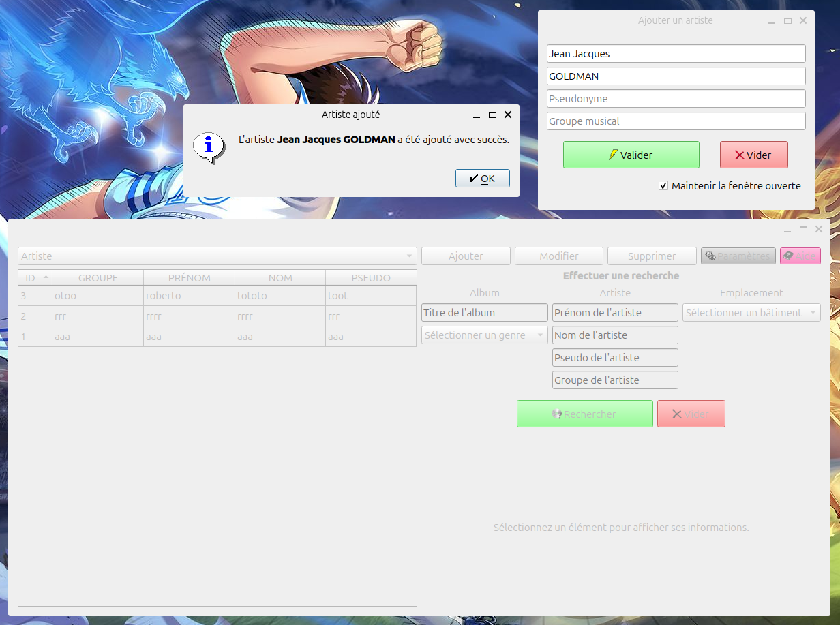Click the Vider button in search panel
Screen dimensions: 840x625
[x=691, y=414]
